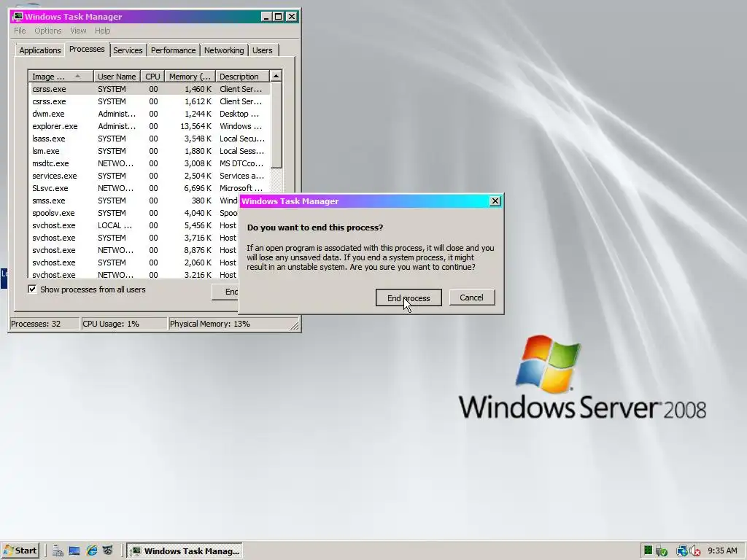Select Windows Task Manager taskbar button
The width and height of the screenshot is (747, 560).
pos(185,551)
